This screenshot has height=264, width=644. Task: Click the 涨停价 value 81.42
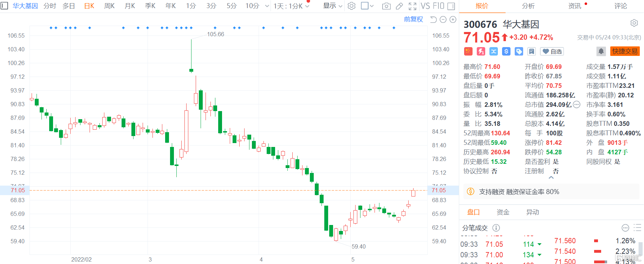pos(554,143)
